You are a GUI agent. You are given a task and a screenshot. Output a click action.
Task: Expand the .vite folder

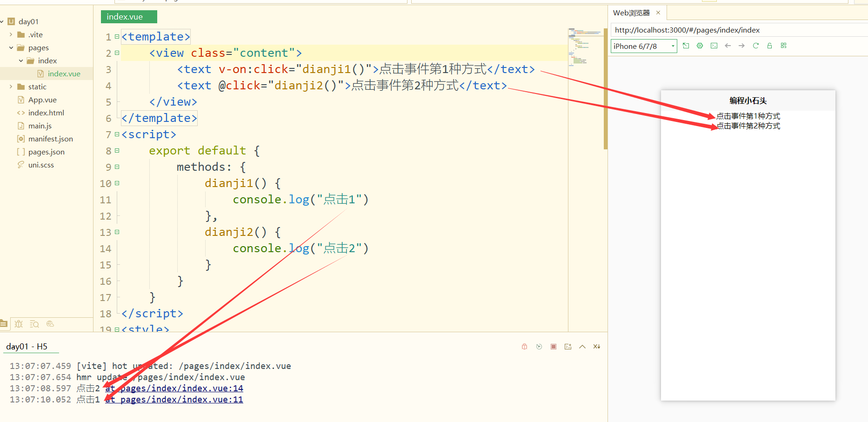[x=11, y=34]
